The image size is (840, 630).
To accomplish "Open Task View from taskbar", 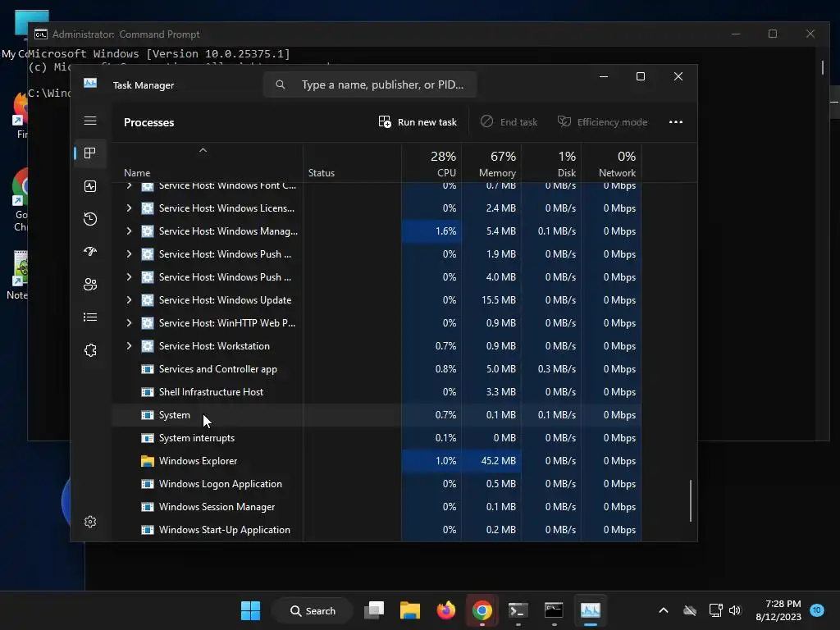I will [374, 610].
